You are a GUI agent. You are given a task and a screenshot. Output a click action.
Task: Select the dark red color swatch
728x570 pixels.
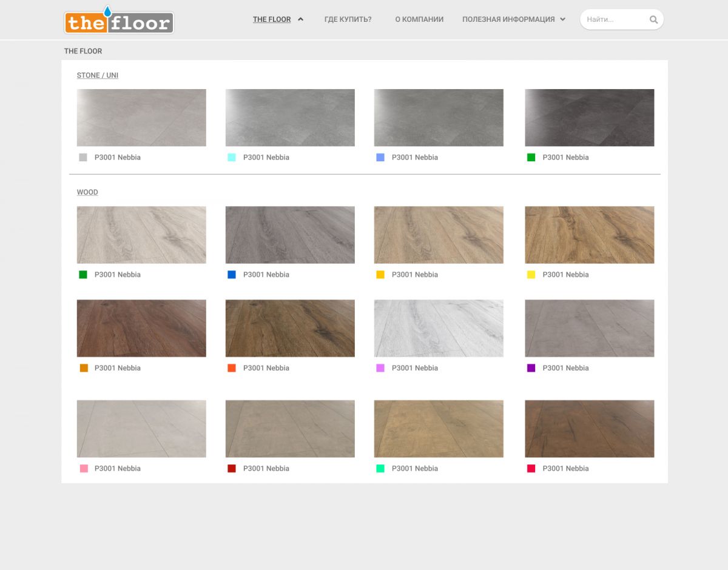point(232,469)
